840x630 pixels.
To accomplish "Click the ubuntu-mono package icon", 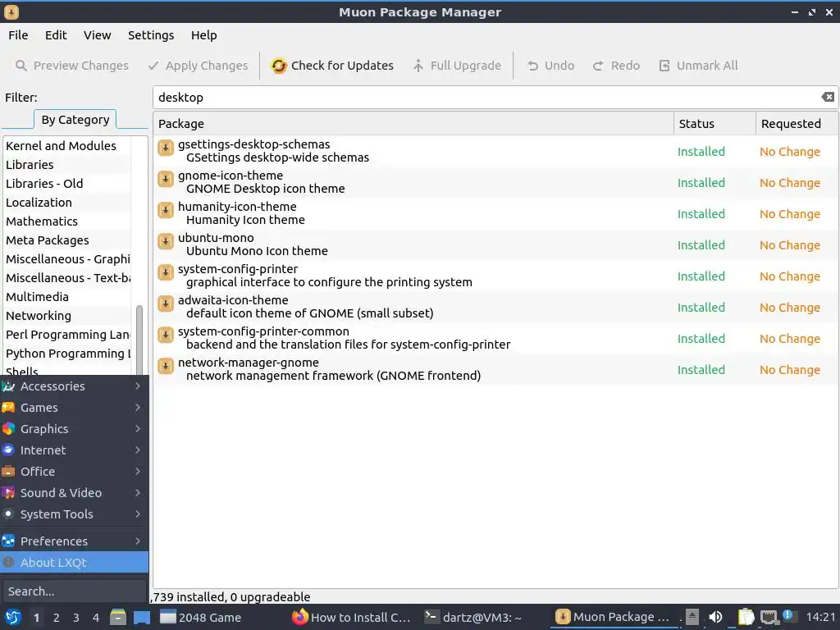I will click(x=166, y=240).
